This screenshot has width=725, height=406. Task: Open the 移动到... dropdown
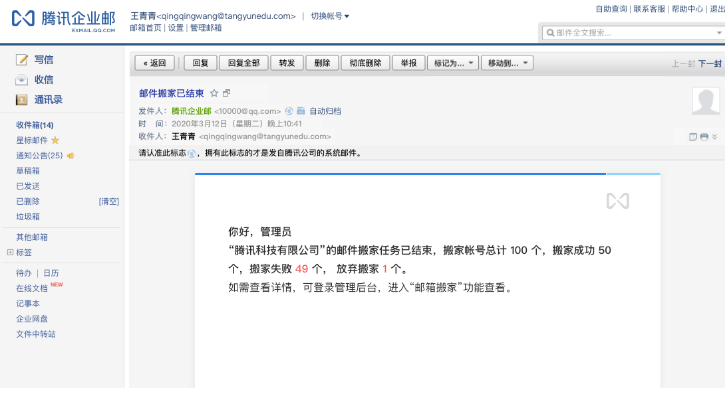[507, 63]
